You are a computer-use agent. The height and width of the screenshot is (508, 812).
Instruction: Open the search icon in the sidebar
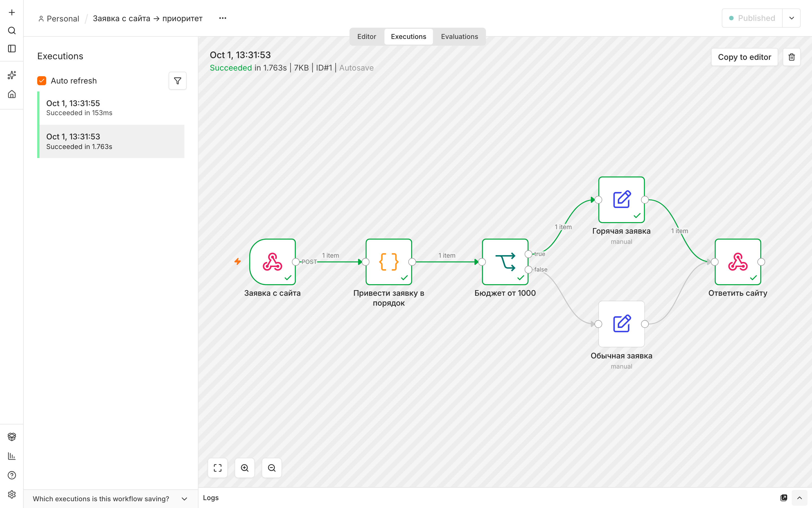(x=12, y=30)
